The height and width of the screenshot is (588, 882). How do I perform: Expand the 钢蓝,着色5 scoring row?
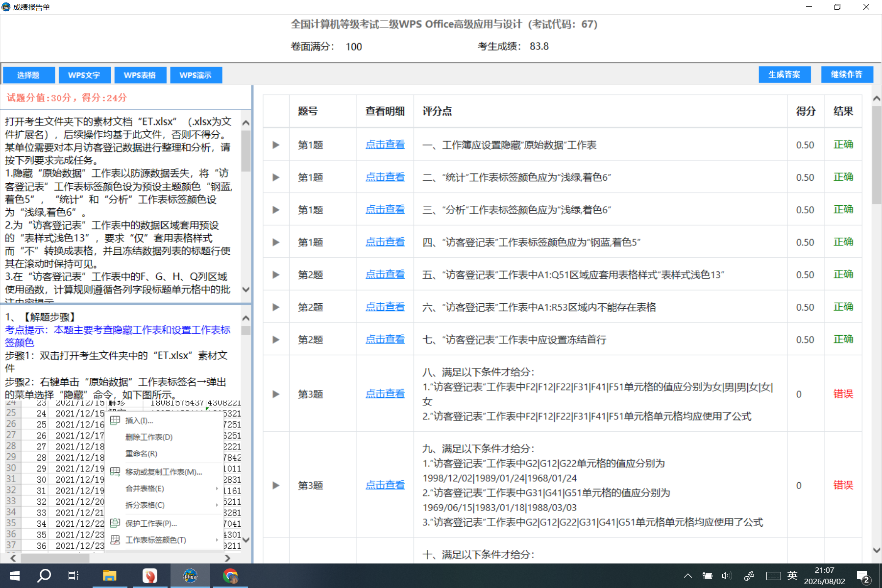tap(276, 242)
